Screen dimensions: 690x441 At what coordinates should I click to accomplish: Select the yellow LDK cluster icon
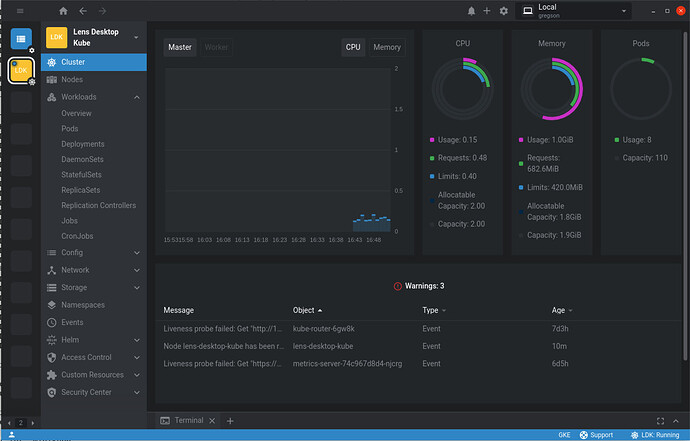(21, 71)
